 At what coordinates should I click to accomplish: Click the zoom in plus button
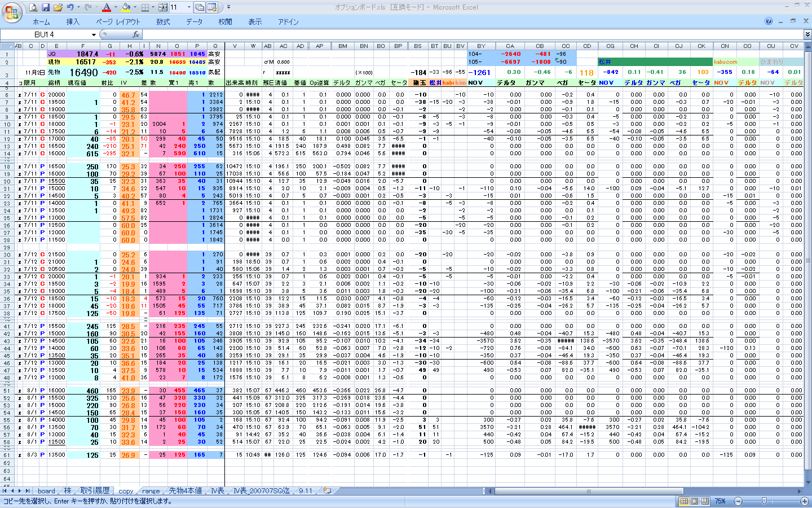pos(804,501)
